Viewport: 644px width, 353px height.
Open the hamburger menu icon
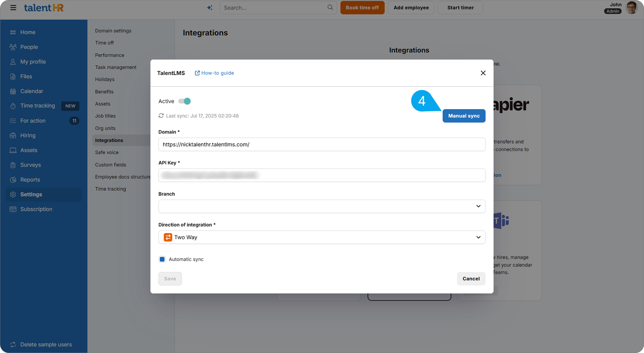(x=13, y=8)
